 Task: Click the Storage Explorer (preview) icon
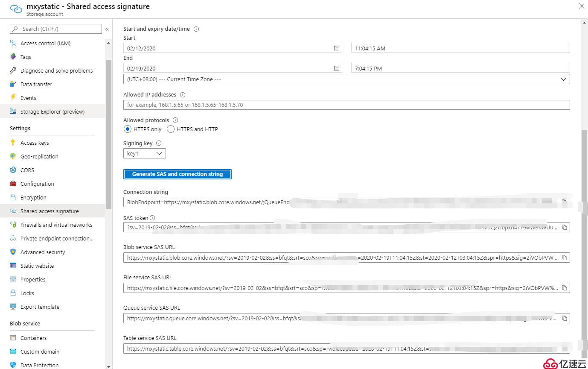pyautogui.click(x=13, y=111)
